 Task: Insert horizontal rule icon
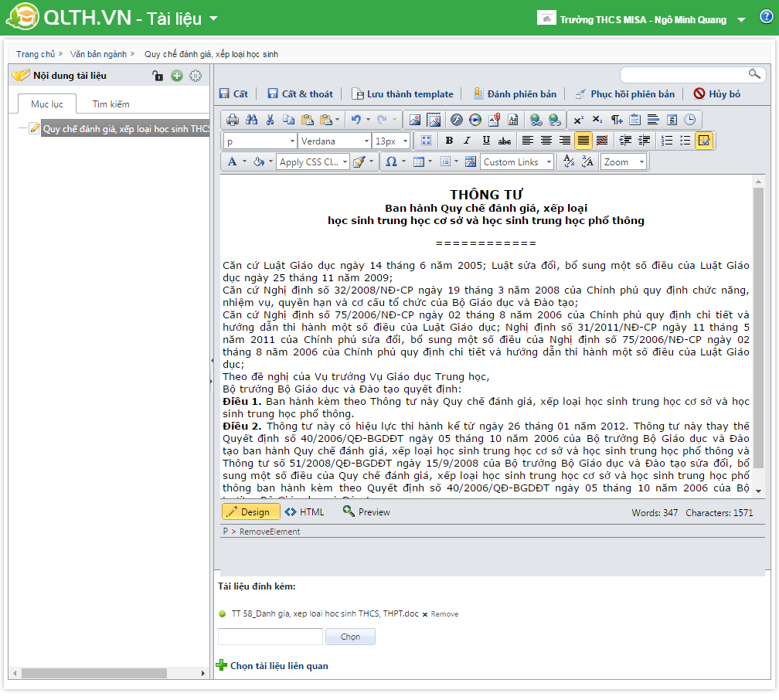pos(653,120)
